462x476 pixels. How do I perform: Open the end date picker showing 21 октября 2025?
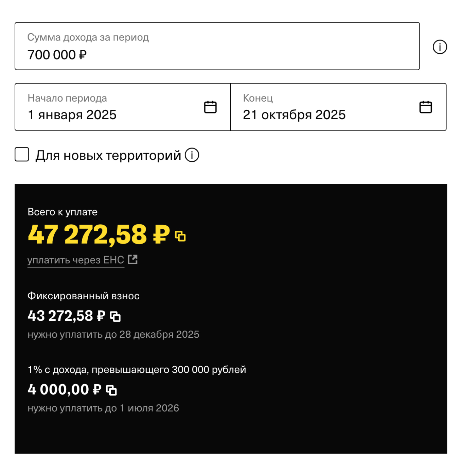[294, 115]
